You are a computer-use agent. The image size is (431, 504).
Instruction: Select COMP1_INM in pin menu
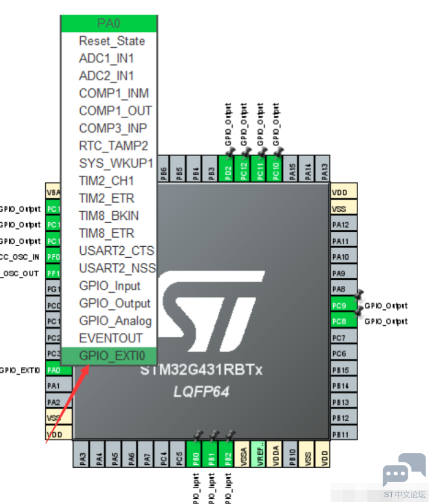tap(109, 93)
